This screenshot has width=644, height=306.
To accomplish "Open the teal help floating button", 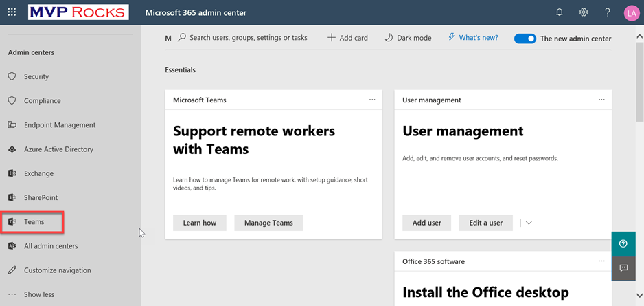I will [x=623, y=244].
